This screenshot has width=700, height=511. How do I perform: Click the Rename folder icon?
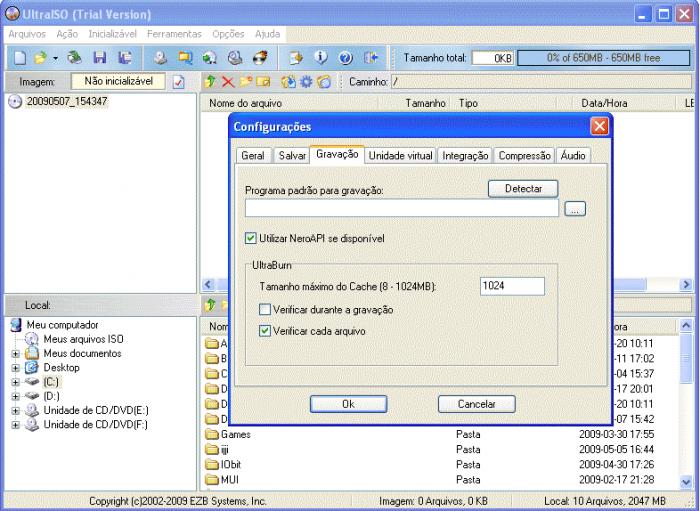tap(263, 82)
